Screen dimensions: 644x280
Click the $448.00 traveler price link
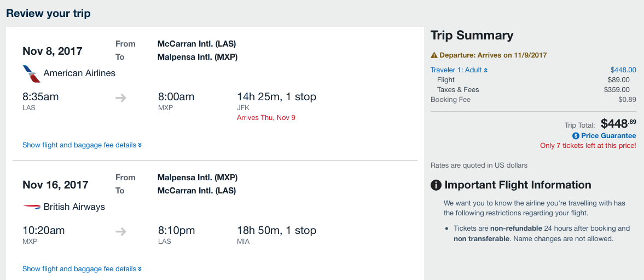(x=623, y=70)
